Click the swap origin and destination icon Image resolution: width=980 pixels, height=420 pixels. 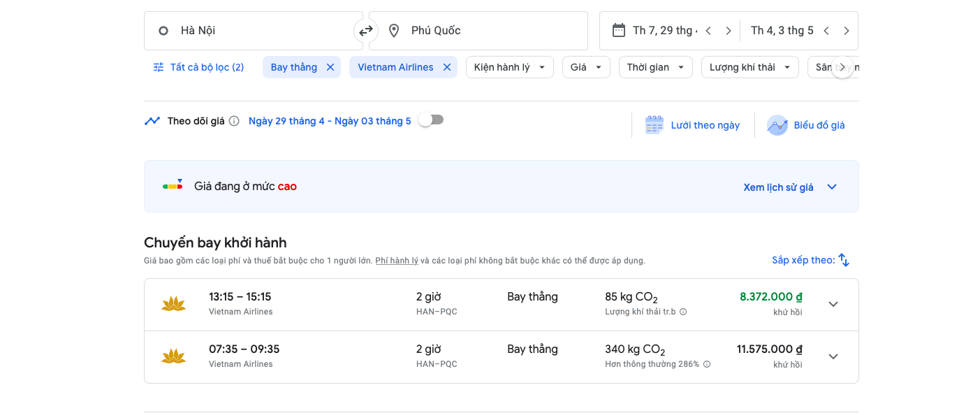[366, 30]
